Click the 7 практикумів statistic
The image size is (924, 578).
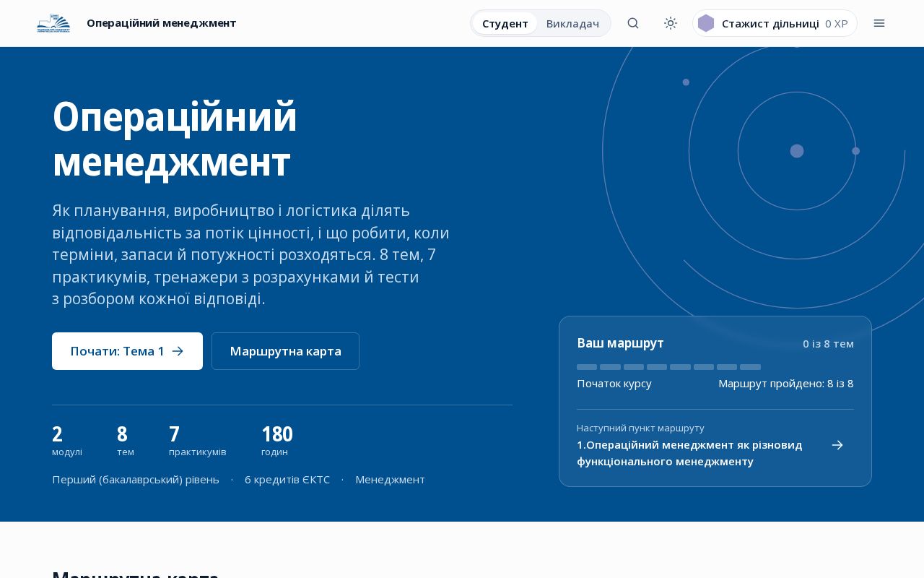(x=198, y=441)
